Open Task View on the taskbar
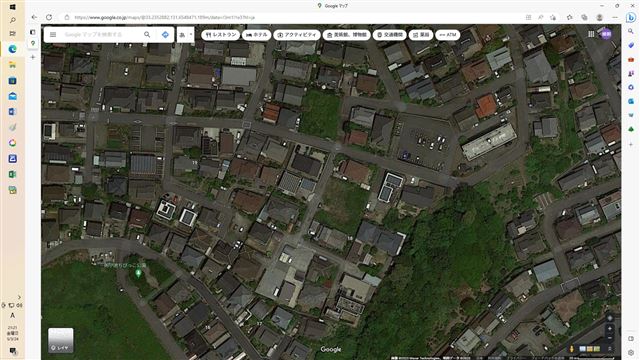Viewport: 640px width, 360px height. point(13,33)
